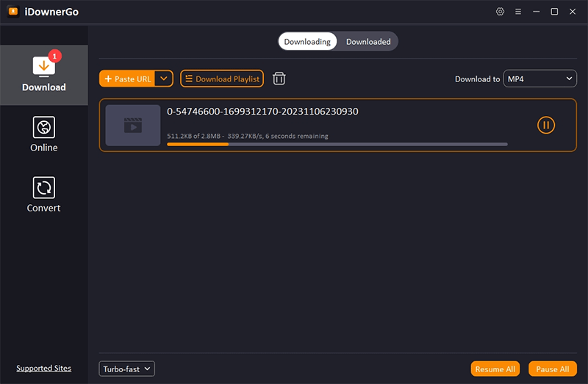Click the iDownerGo app logo
Image resolution: width=588 pixels, height=384 pixels.
(12, 12)
